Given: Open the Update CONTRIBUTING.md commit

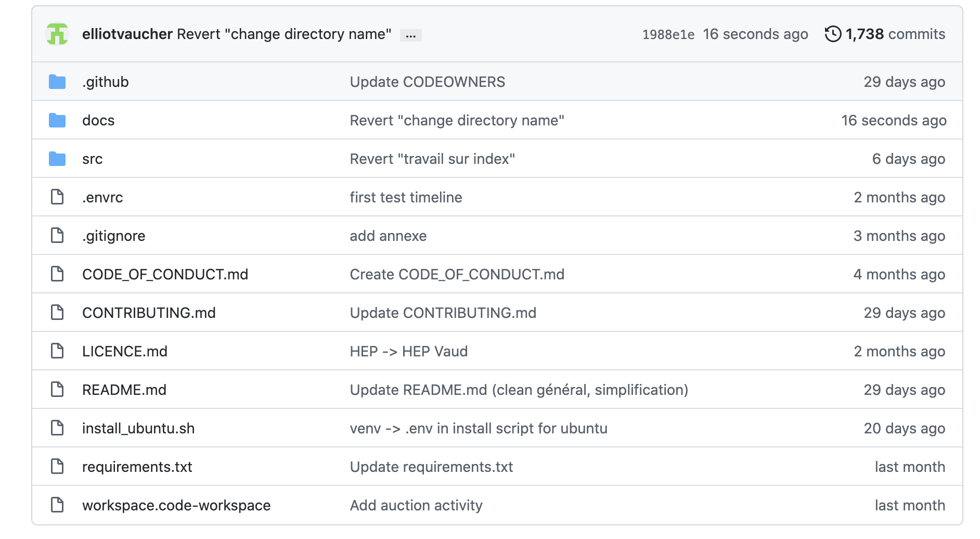Looking at the screenshot, I should coord(443,313).
